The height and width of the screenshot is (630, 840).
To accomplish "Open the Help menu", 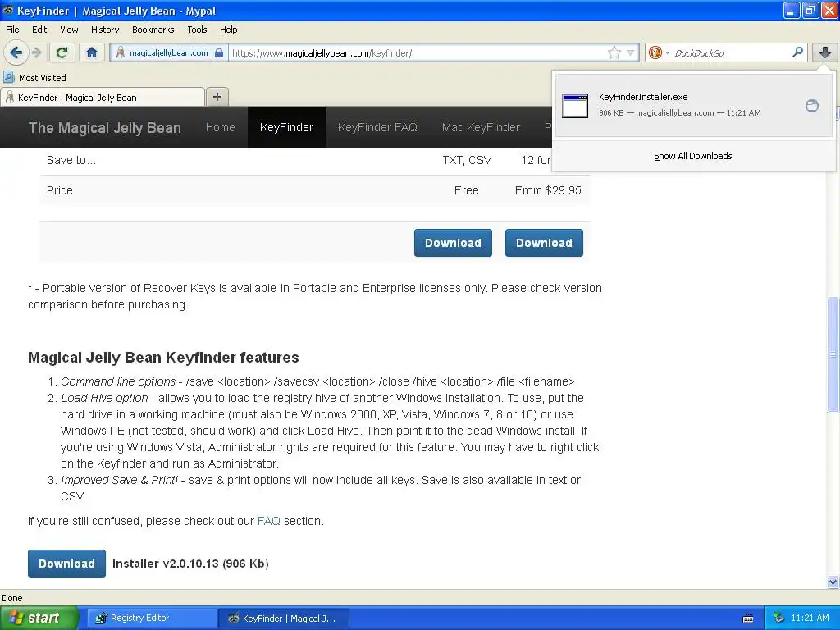I will pos(229,30).
